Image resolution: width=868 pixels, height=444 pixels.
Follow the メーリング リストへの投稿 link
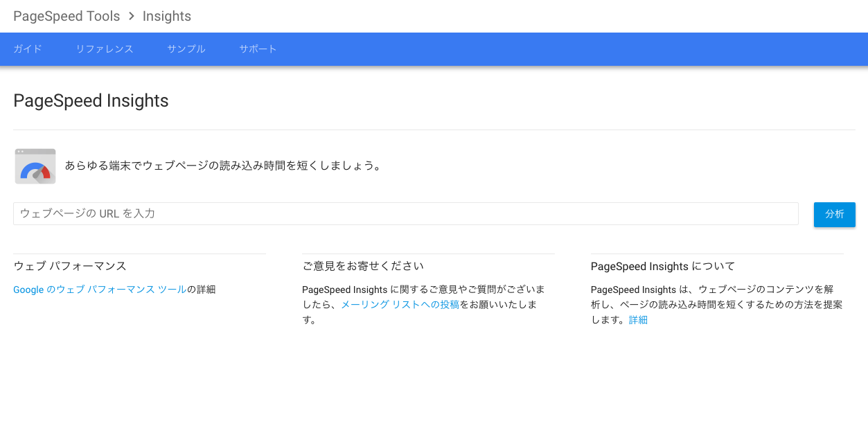coord(400,305)
